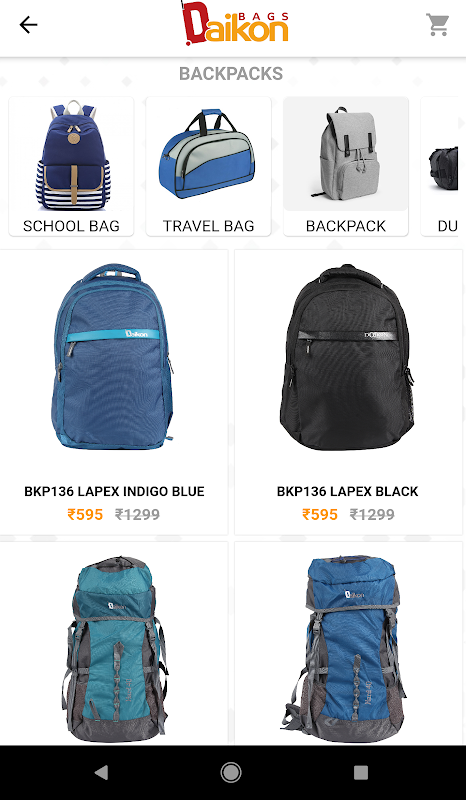
Task: Open the TRAVEL BAG category label
Action: 208,226
